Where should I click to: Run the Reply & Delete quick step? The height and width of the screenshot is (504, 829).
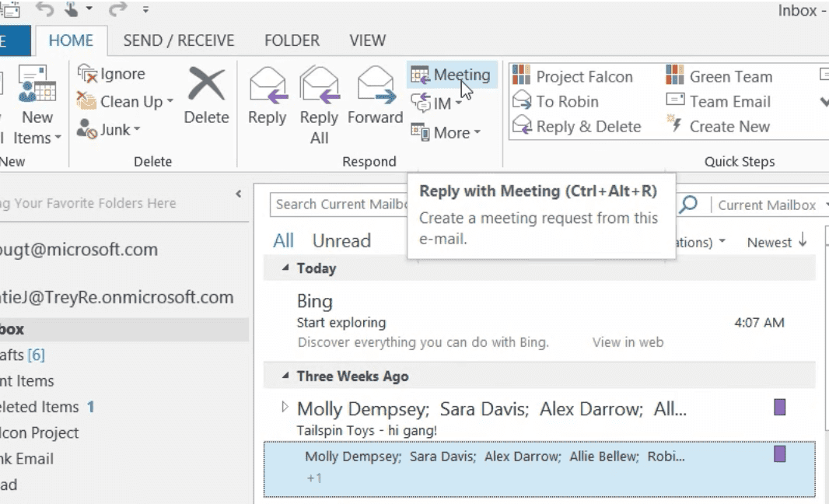tap(577, 126)
